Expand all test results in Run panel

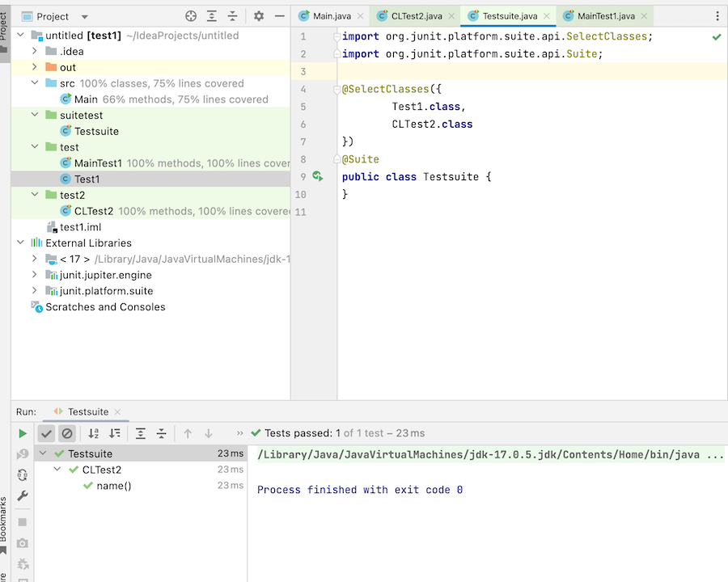point(140,433)
